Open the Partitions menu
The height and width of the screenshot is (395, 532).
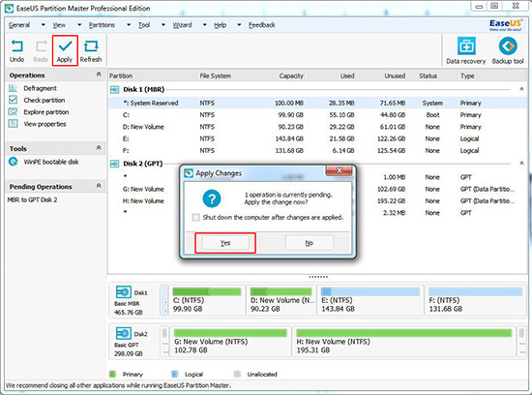point(102,25)
